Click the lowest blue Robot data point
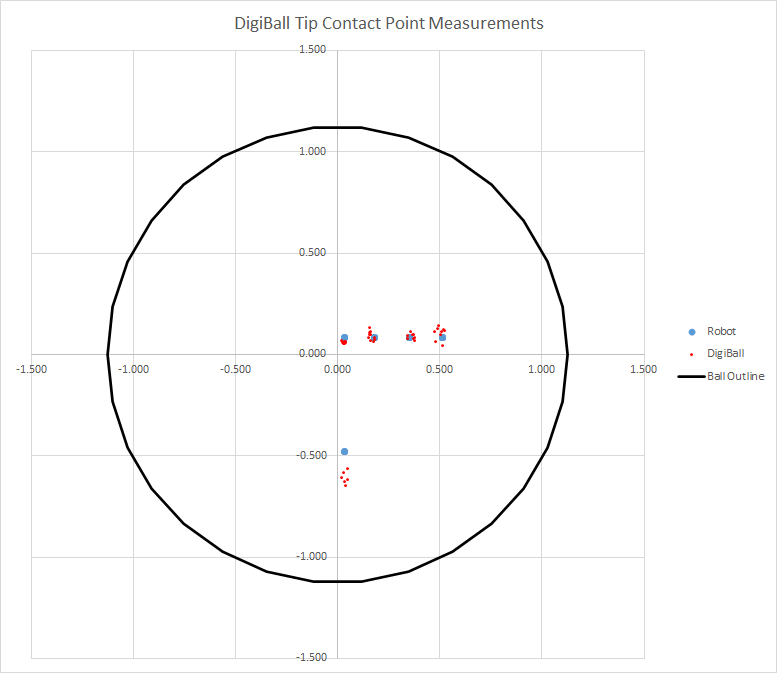This screenshot has height=673, width=777. 344,452
